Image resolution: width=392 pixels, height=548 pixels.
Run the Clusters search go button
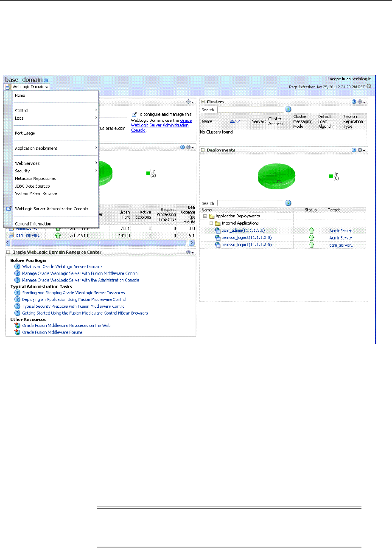pyautogui.click(x=288, y=110)
